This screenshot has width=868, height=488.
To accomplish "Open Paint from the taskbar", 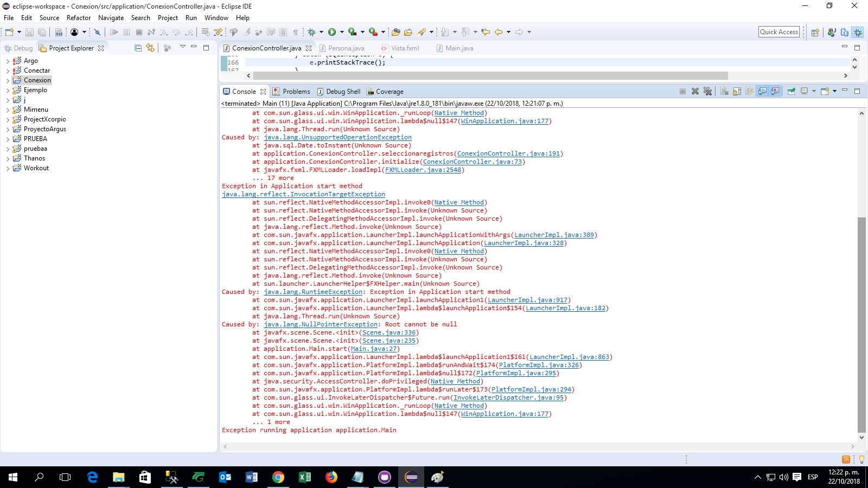I will [437, 477].
